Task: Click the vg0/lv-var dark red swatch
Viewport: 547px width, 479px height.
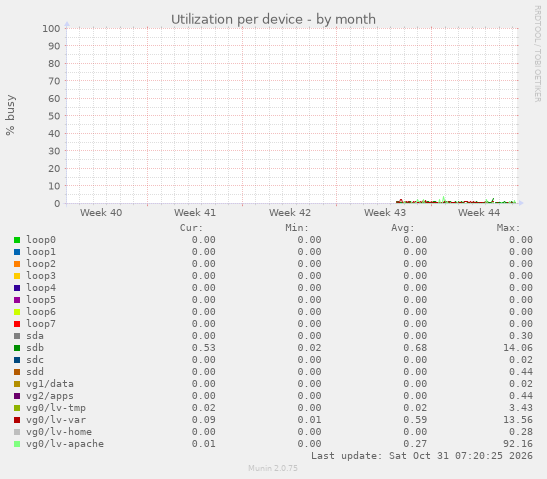Action: [x=17, y=420]
